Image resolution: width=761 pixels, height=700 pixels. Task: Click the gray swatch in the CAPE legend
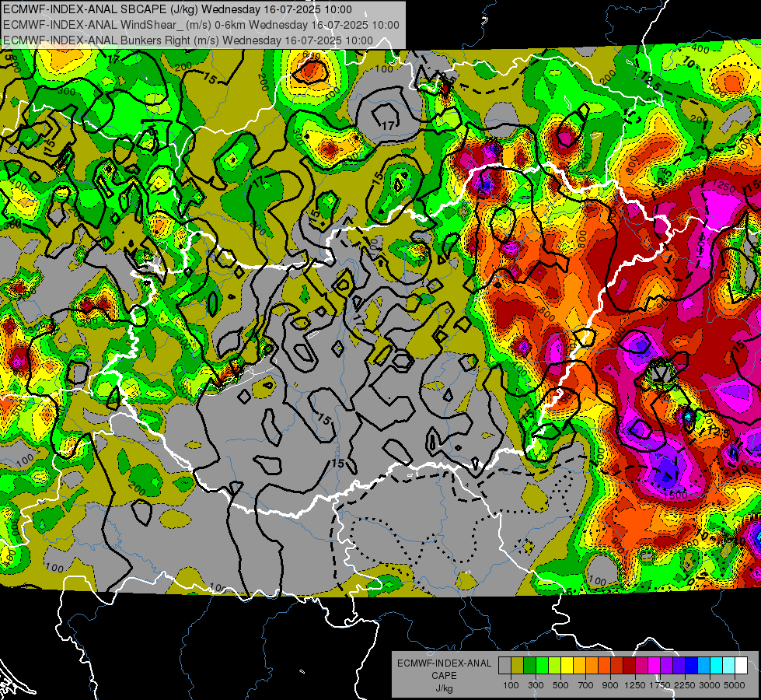pos(504,665)
